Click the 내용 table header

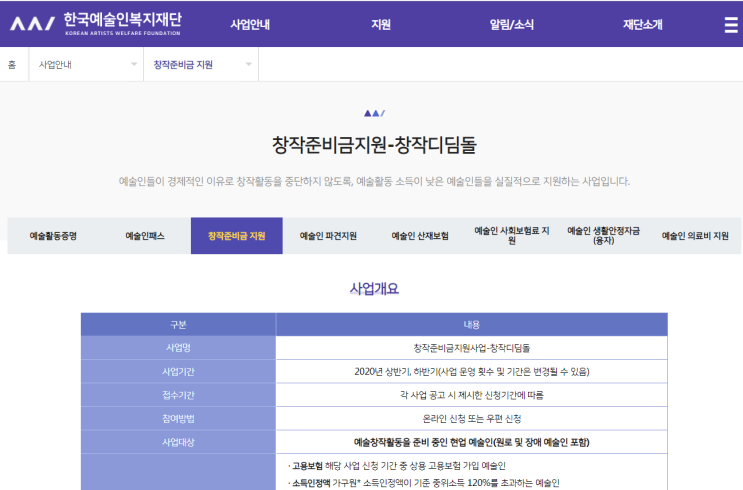click(471, 325)
